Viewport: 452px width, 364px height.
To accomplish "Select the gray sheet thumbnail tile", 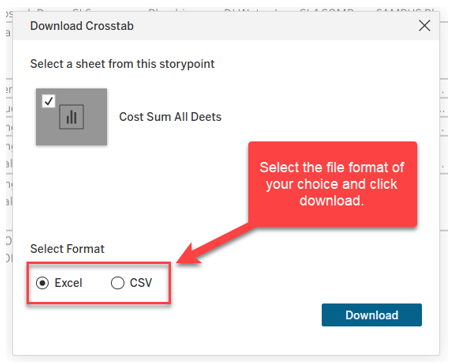I will tap(71, 117).
